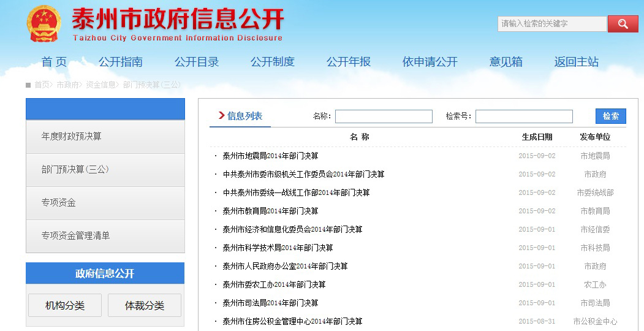The image size is (644, 331).
Task: Click 返回主站 to return to main site
Action: coord(577,62)
